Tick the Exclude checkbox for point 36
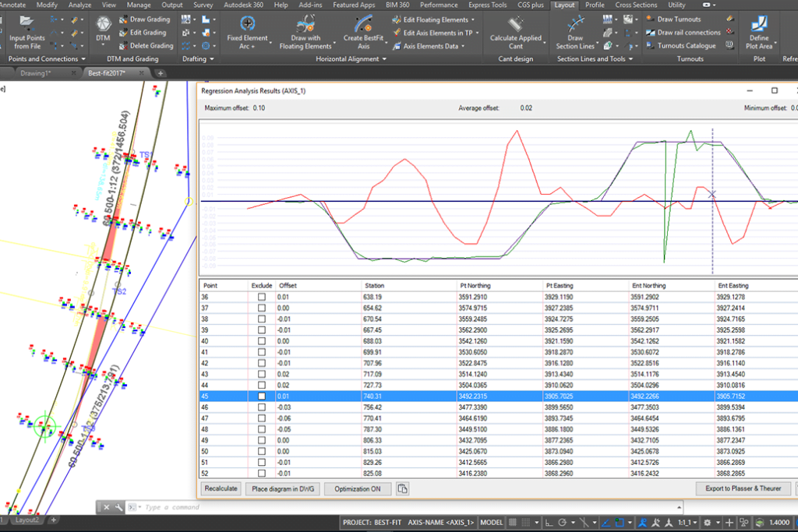The height and width of the screenshot is (532, 798). [x=262, y=297]
